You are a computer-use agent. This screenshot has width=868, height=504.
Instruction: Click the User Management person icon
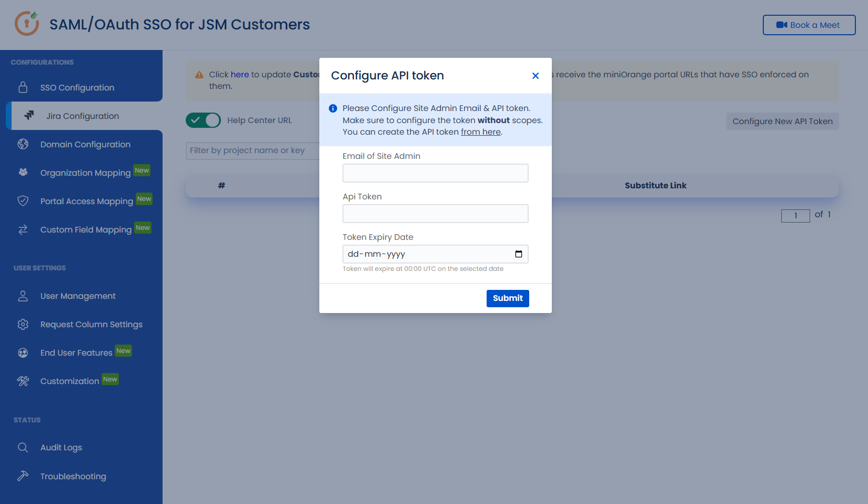[23, 296]
